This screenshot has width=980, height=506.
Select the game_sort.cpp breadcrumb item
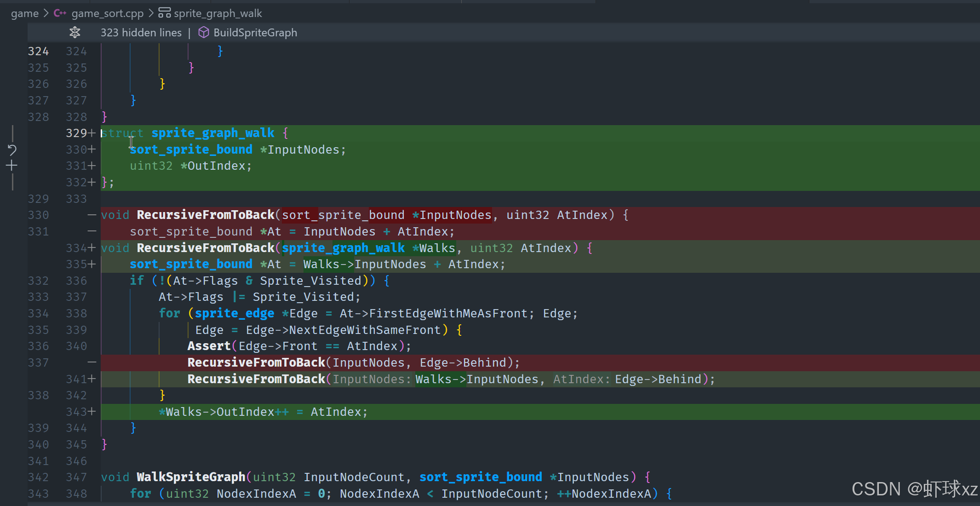coord(107,13)
